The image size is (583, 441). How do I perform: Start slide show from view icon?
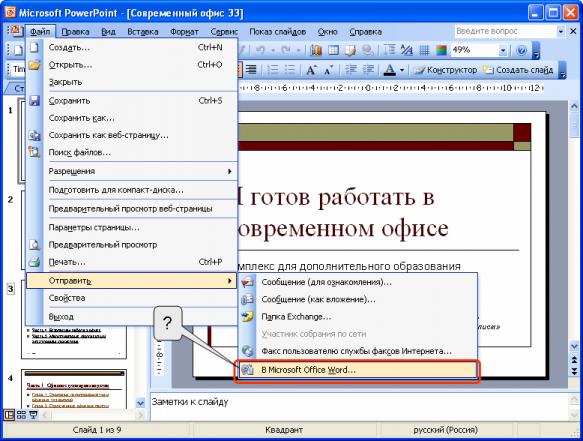[x=33, y=415]
